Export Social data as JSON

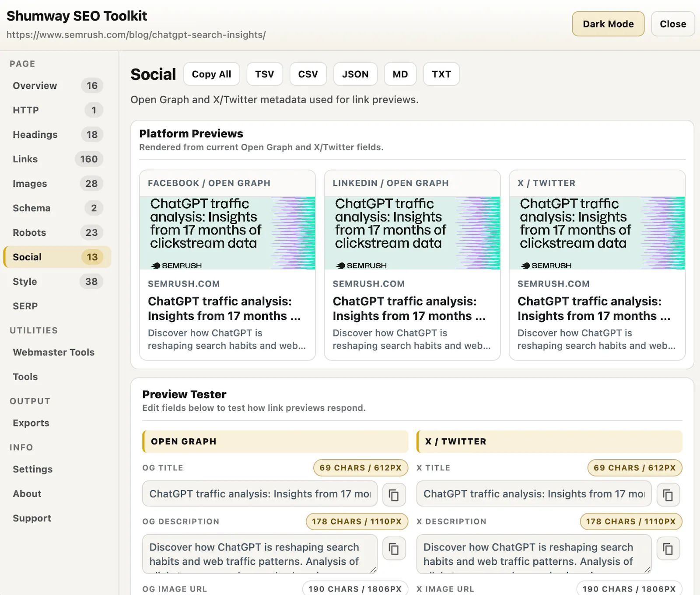pos(355,74)
